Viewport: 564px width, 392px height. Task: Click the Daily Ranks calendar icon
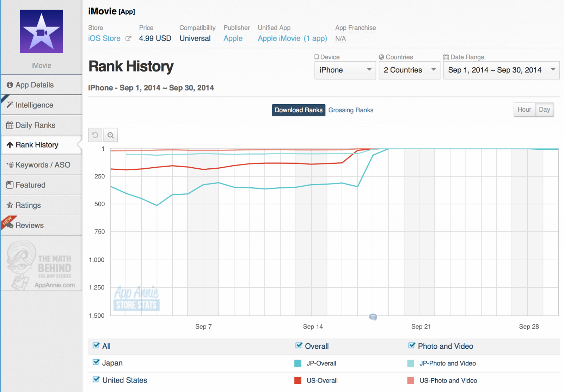(10, 125)
